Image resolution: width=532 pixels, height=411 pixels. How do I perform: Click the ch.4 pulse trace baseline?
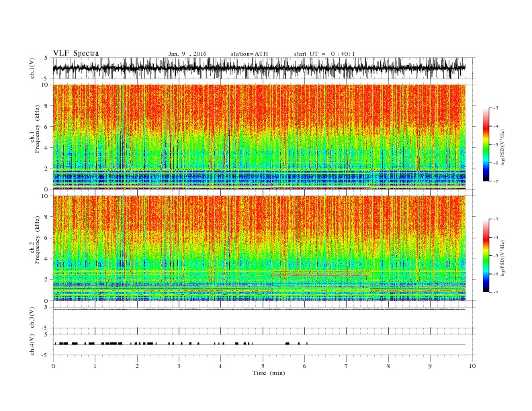pos(259,345)
